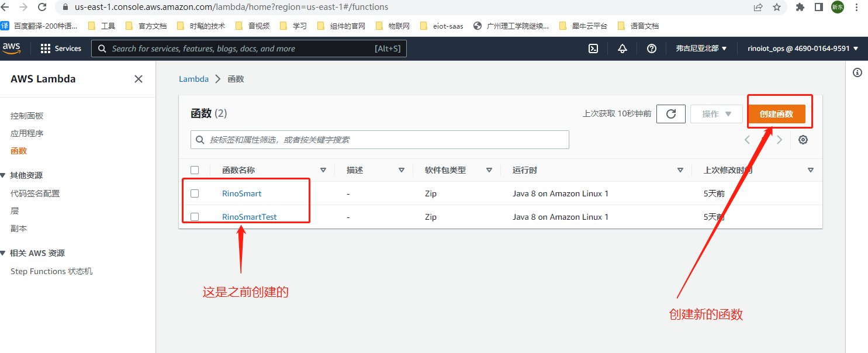Open the rinoiot_ops account dropdown

pos(803,49)
